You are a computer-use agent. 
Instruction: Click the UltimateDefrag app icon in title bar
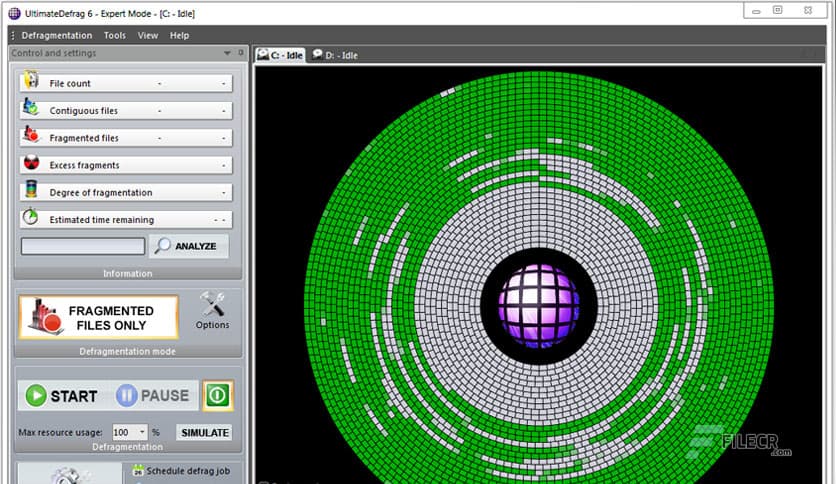coord(14,13)
